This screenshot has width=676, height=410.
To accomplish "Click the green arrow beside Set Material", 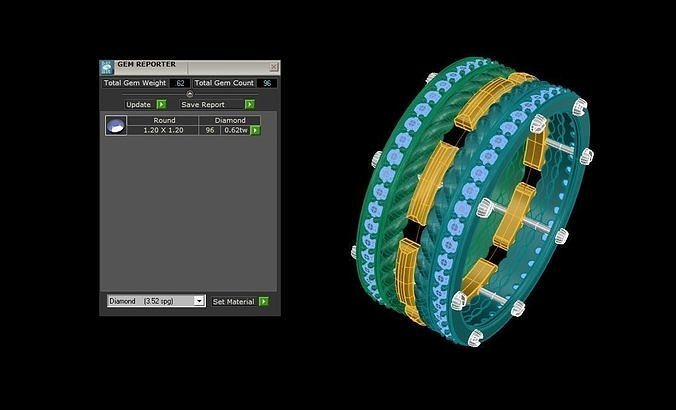I will coord(263,301).
